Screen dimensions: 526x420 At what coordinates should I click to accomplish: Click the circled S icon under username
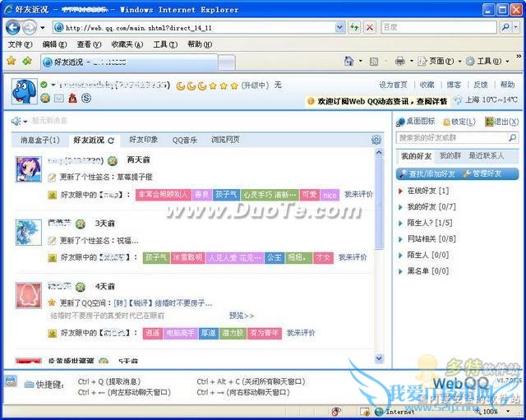pyautogui.click(x=86, y=98)
